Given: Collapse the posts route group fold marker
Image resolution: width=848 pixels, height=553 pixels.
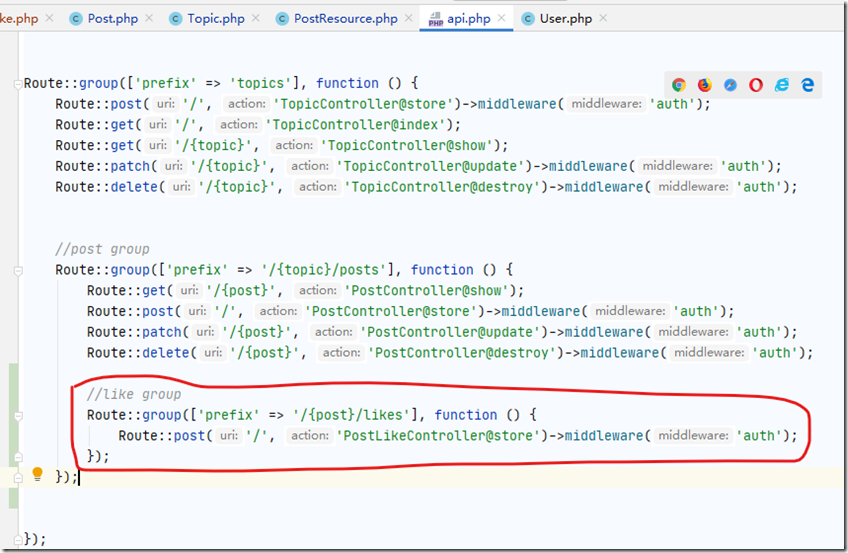Looking at the screenshot, I should 18,270.
